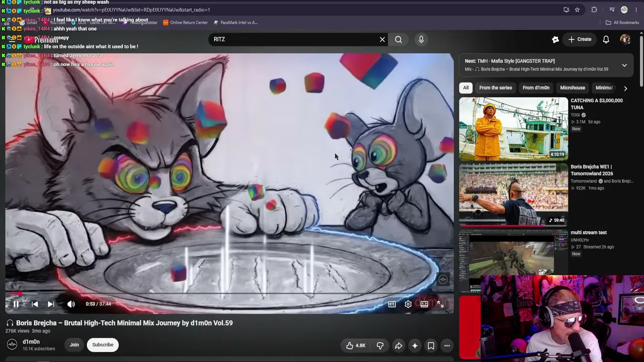Viewport: 644px width, 362px height.
Task: Open the multi stream test thumbnail
Action: 513,253
